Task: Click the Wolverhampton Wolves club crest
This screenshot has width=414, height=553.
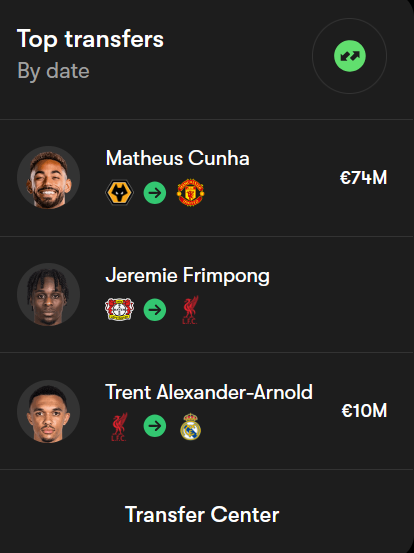Action: 120,193
